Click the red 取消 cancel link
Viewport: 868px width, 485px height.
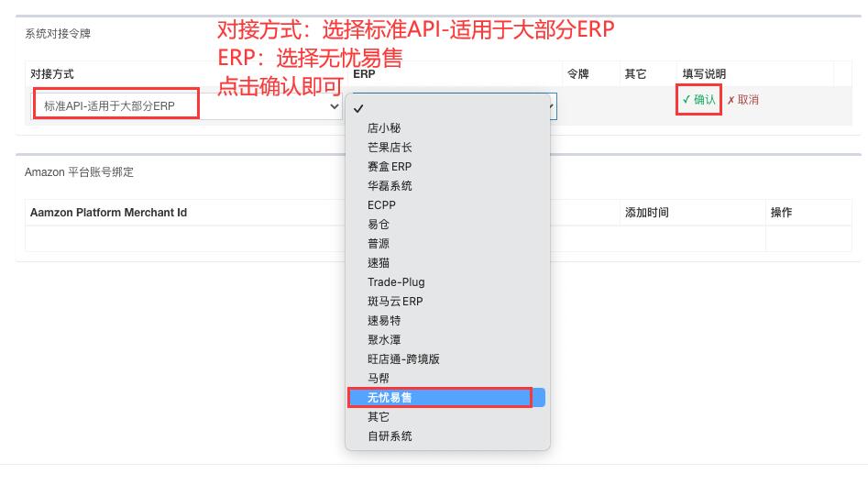pos(743,100)
